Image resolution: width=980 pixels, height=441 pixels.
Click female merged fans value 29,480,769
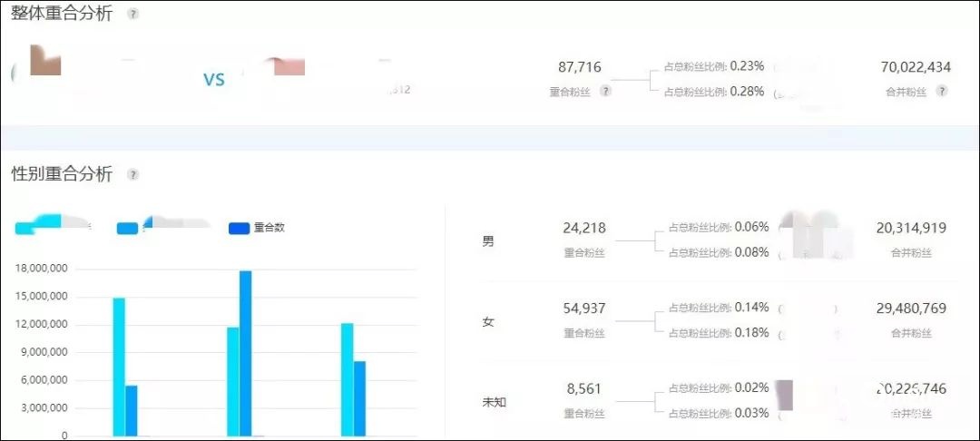[x=911, y=309]
